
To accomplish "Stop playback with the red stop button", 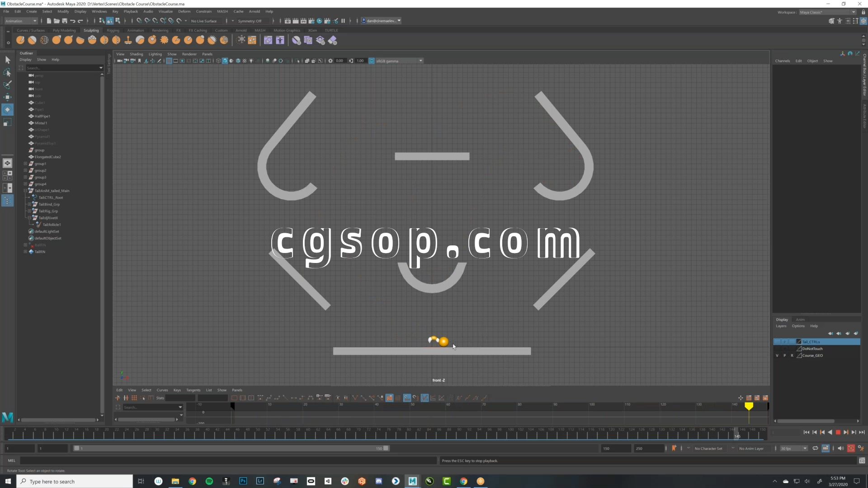I will tap(838, 432).
